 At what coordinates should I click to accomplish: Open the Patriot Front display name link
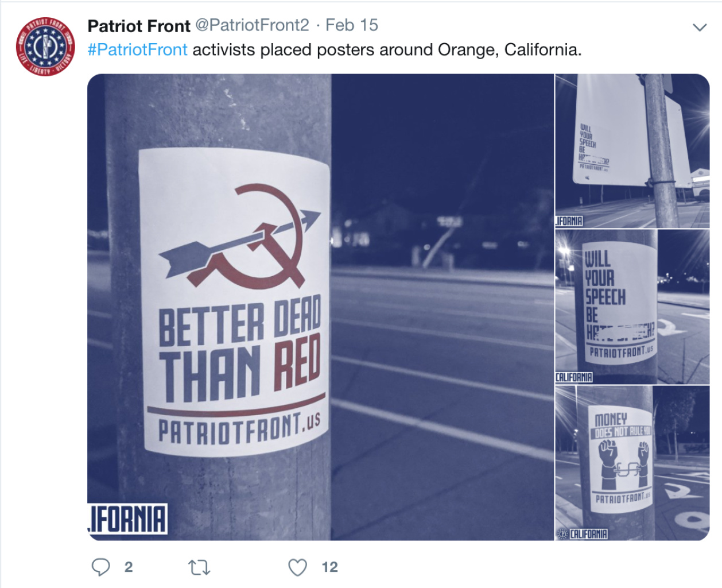[x=138, y=26]
